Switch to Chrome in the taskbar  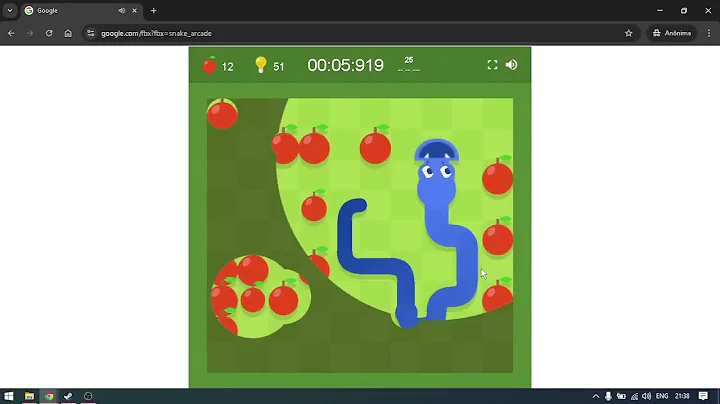49,396
